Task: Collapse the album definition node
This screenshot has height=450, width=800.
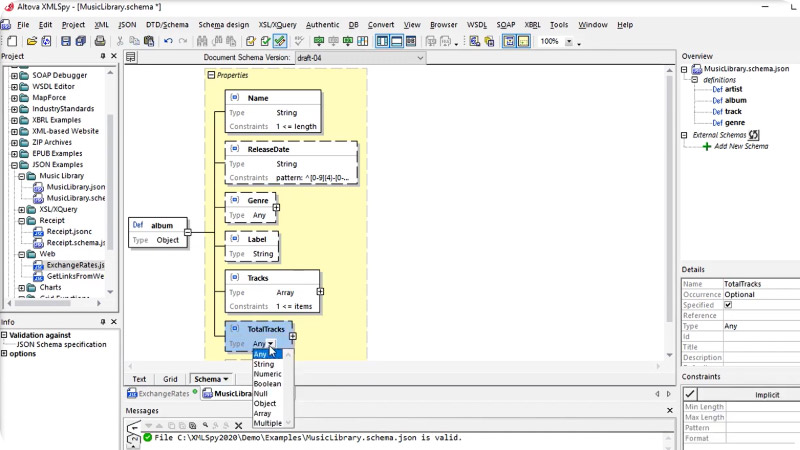Action: [x=188, y=232]
